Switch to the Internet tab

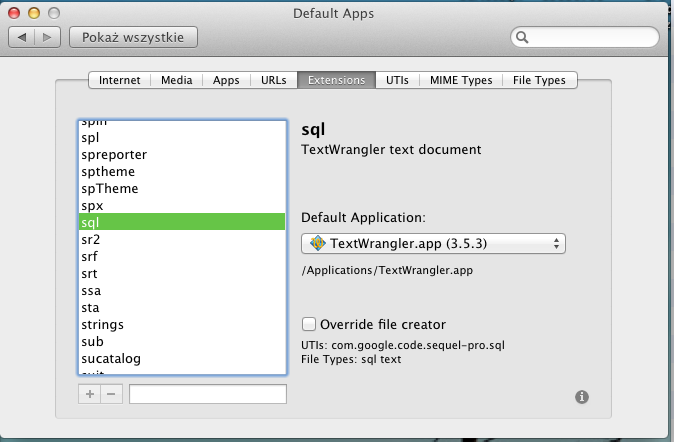tap(120, 80)
